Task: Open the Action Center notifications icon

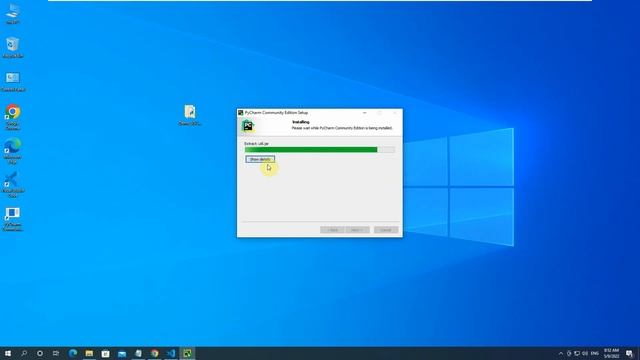Action: coord(629,353)
